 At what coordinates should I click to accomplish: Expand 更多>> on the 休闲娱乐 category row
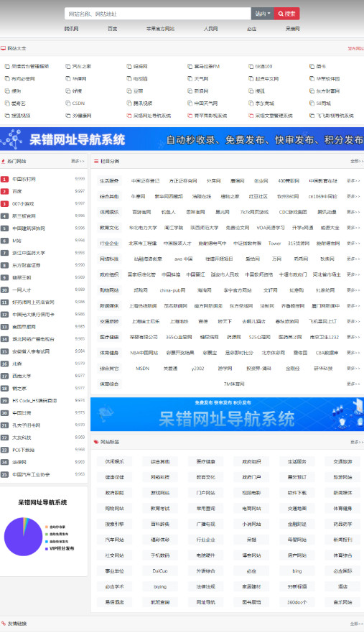point(353,212)
